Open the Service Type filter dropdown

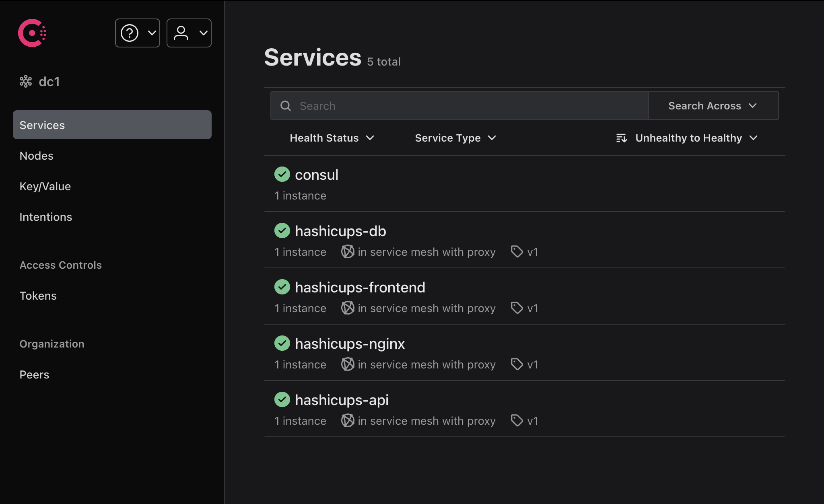click(x=455, y=138)
